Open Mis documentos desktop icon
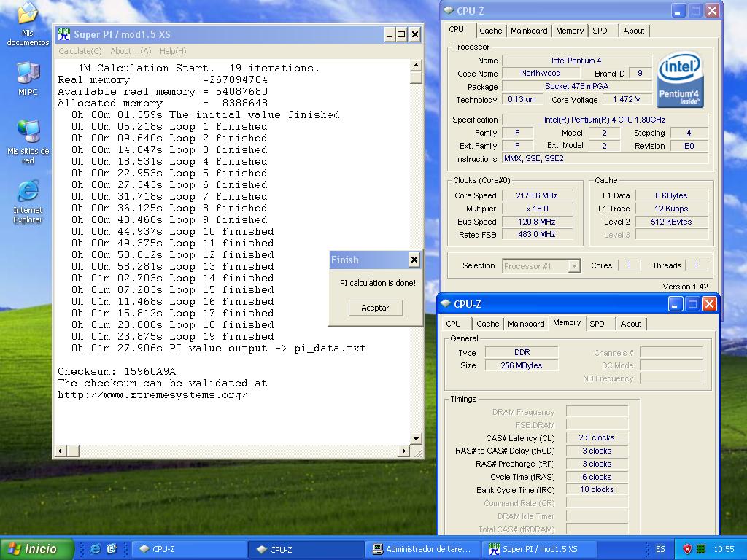747x560 pixels. click(x=28, y=24)
